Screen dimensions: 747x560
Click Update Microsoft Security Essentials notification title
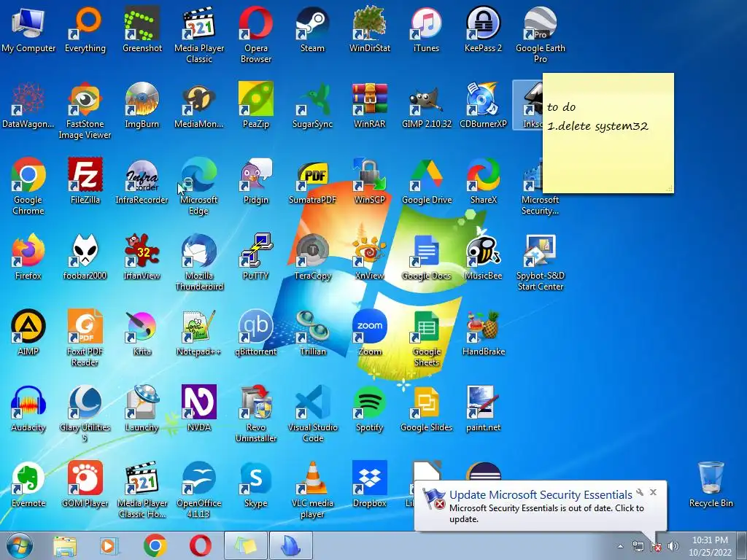point(541,495)
